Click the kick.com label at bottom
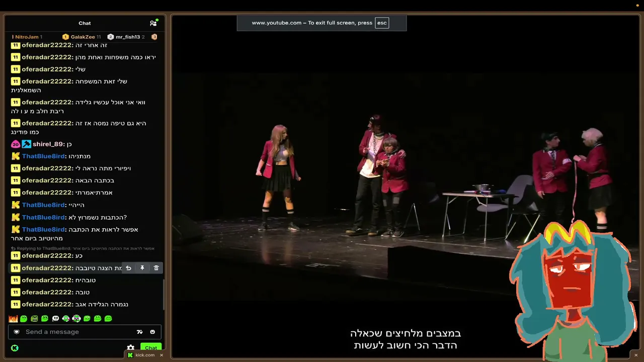Screen dimensions: 644x362 point(145,355)
